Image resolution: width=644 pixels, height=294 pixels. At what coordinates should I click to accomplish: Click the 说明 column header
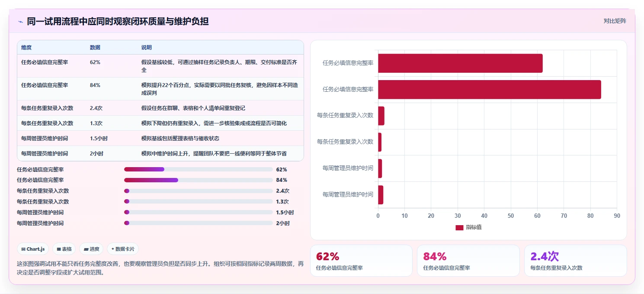pos(147,47)
